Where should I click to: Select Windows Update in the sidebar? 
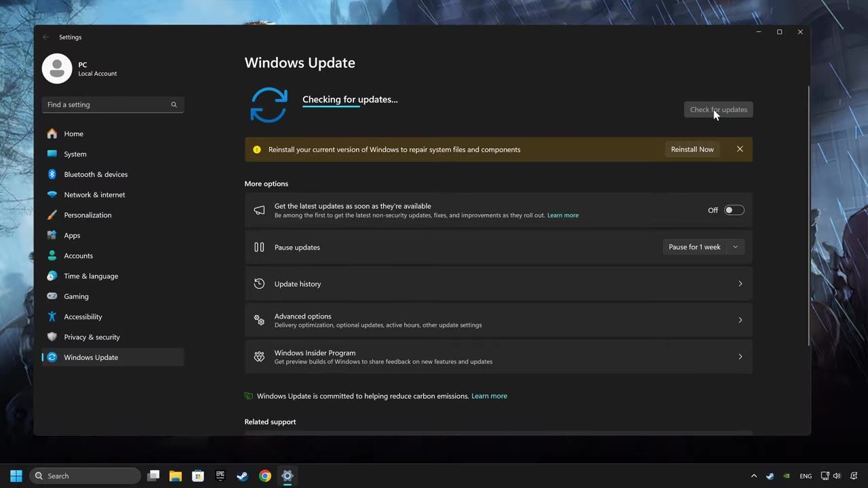[113, 357]
